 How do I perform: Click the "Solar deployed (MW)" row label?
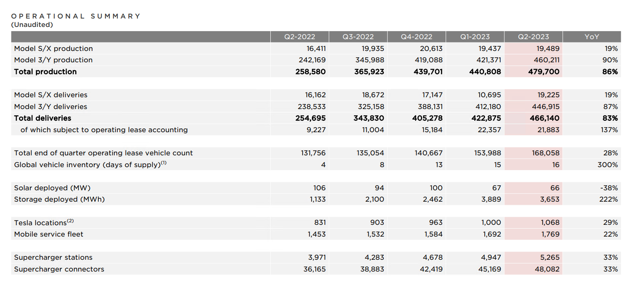coord(52,188)
